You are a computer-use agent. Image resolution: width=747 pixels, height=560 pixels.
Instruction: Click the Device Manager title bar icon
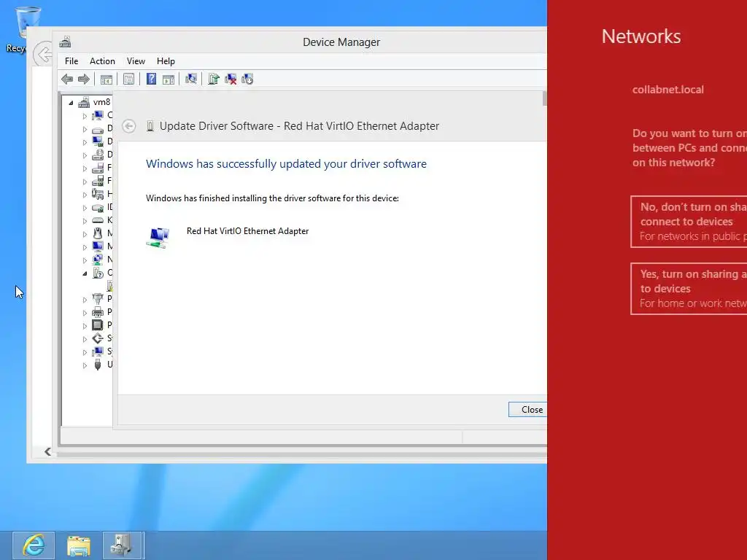click(x=65, y=42)
